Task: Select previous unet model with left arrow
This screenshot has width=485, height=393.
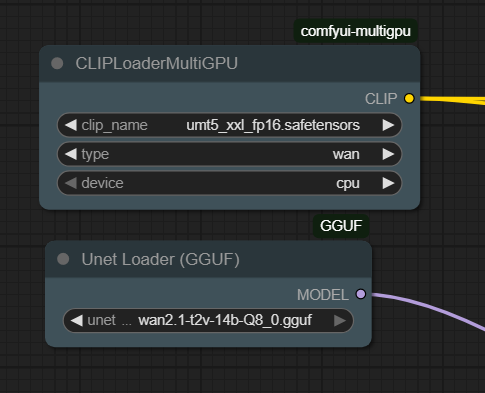Action: 77,321
